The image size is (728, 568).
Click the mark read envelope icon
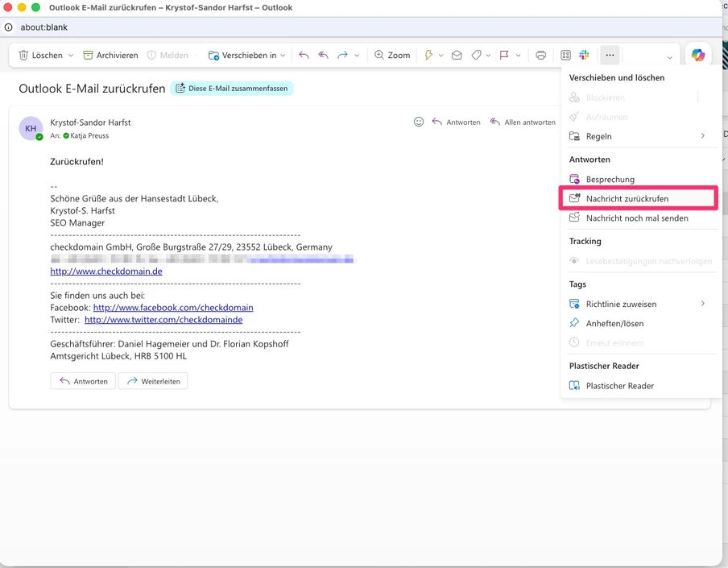457,56
